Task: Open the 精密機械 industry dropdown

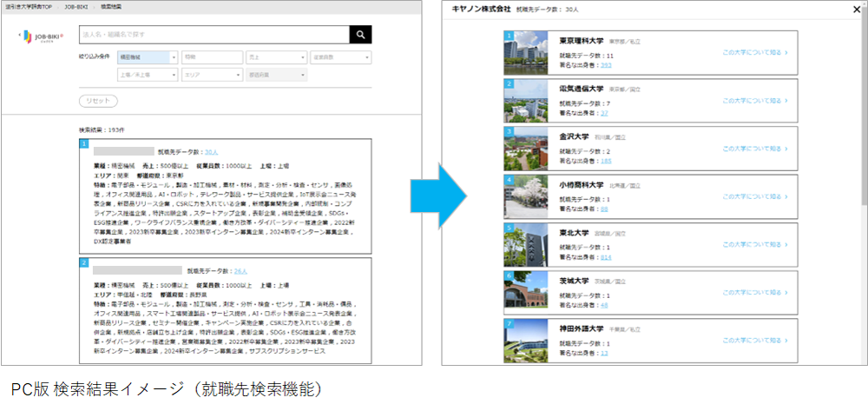Action: 148,57
